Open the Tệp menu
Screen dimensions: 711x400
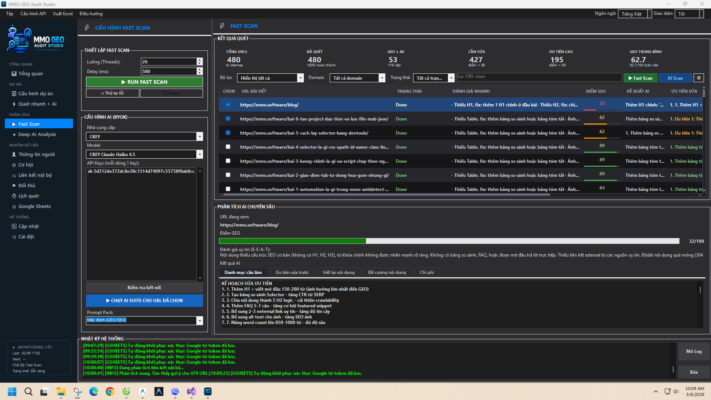tap(10, 14)
